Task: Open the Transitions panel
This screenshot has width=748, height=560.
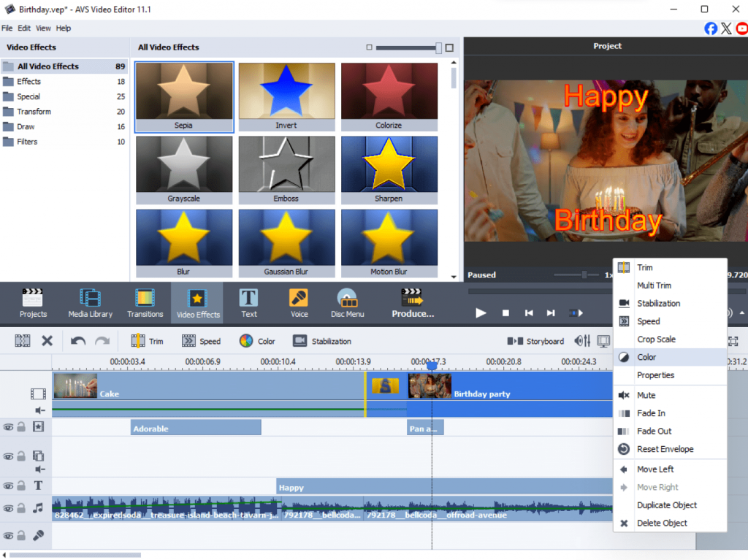Action: pos(145,302)
